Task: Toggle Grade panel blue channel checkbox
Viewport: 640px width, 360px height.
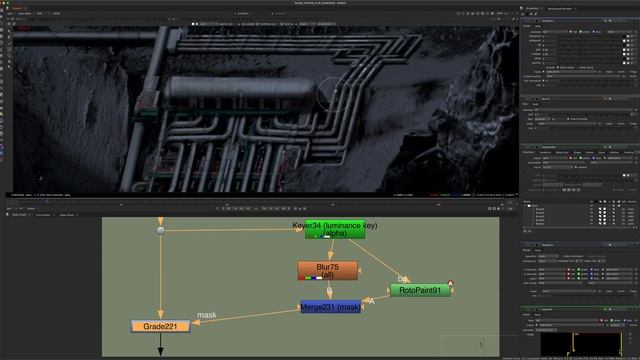Action: pyautogui.click(x=593, y=32)
